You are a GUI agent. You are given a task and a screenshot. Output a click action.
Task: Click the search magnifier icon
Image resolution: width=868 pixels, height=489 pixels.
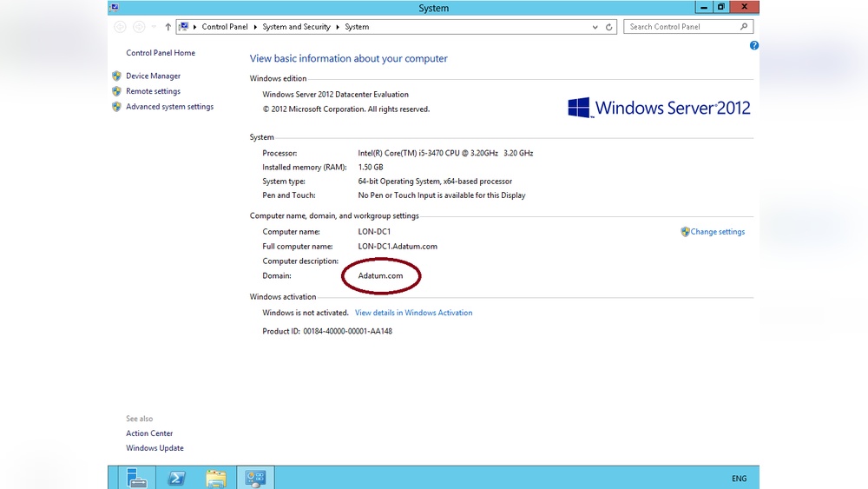point(744,27)
